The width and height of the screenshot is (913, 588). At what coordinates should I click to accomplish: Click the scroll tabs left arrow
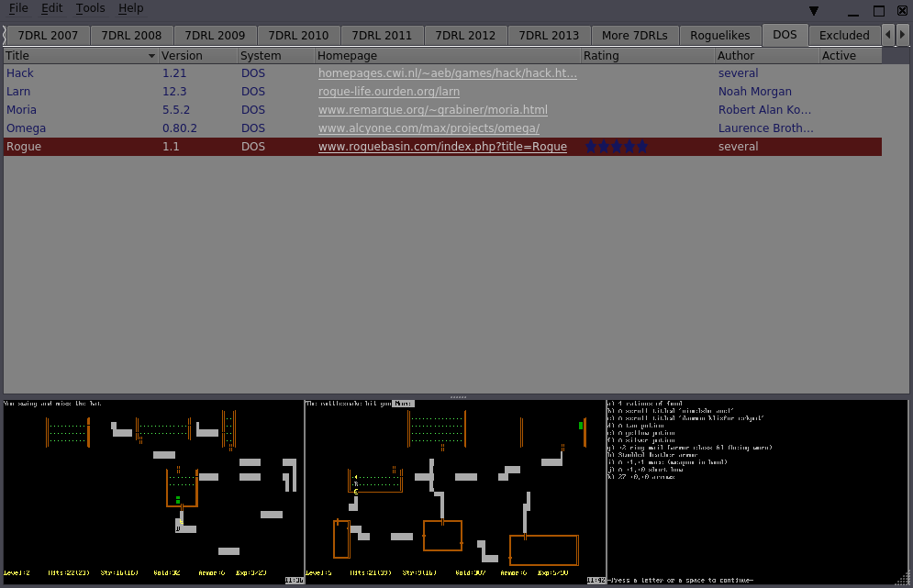click(888, 35)
